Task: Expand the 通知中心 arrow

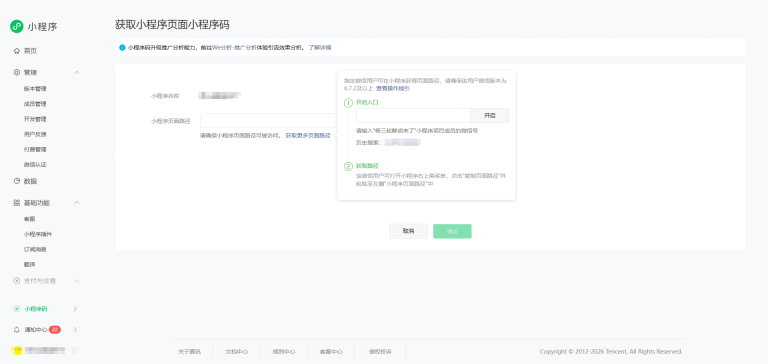Action: [75, 330]
